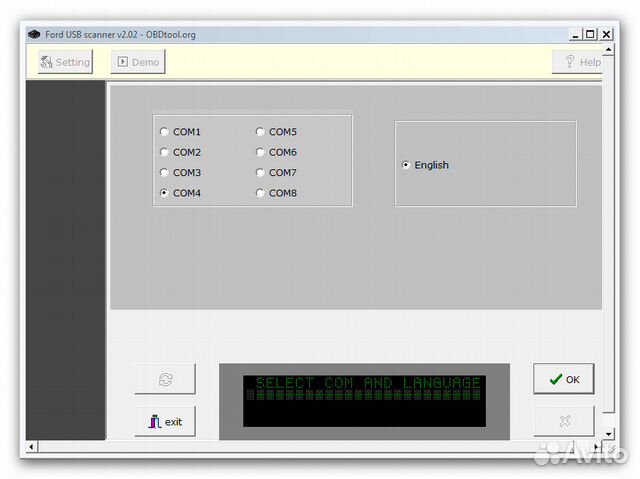The height and width of the screenshot is (479, 640).
Task: Click the refresh arrows button
Action: [x=165, y=379]
